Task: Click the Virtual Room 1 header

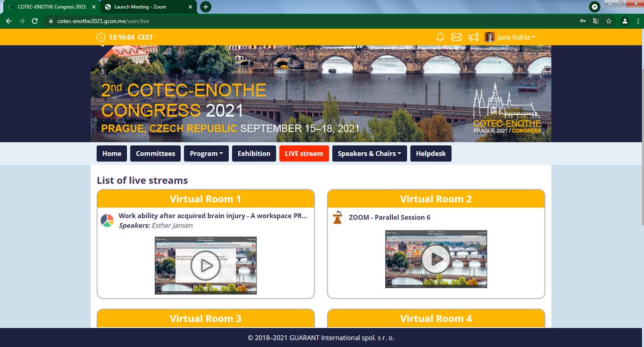Action: tap(206, 199)
